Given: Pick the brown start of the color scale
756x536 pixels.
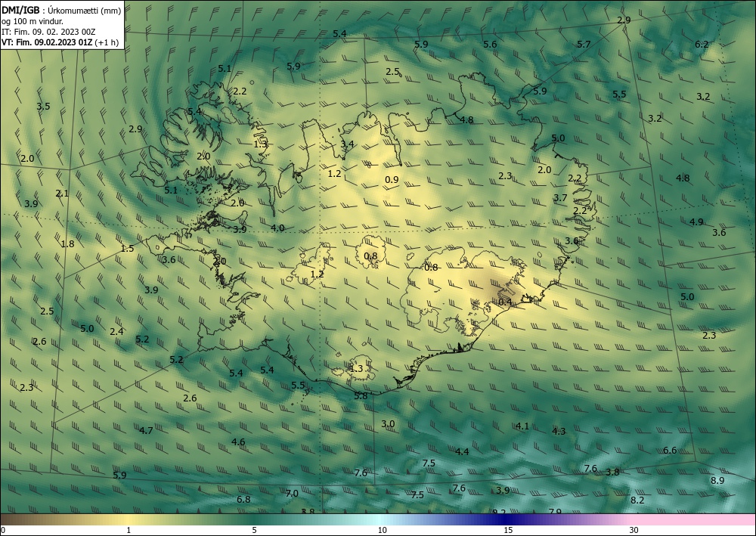Looking at the screenshot, I should pyautogui.click(x=14, y=519).
